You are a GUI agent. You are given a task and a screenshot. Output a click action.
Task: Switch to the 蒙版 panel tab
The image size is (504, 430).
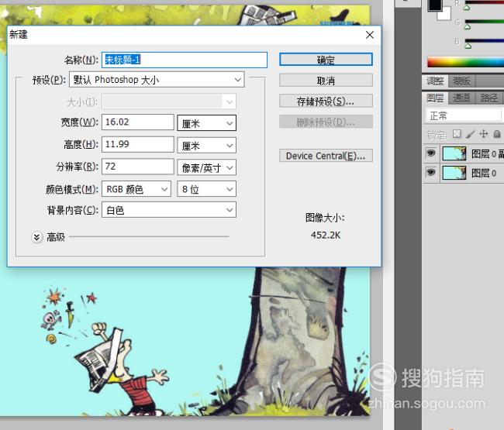[461, 81]
